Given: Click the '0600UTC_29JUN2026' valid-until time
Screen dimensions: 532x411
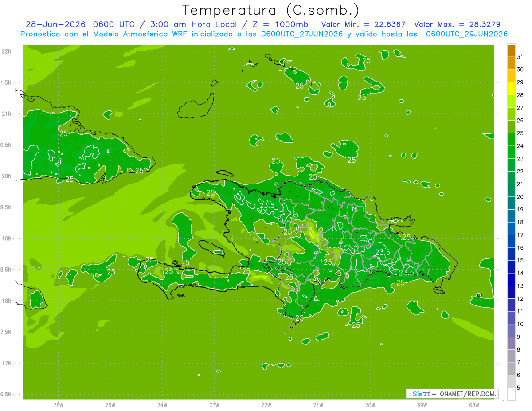Looking at the screenshot, I should click(x=467, y=34).
